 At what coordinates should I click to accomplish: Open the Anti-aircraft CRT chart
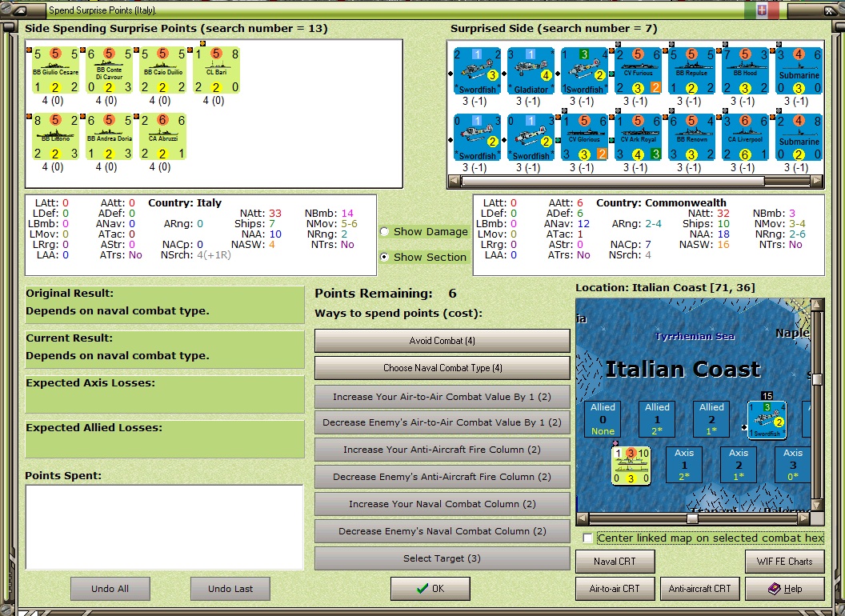[x=699, y=589]
